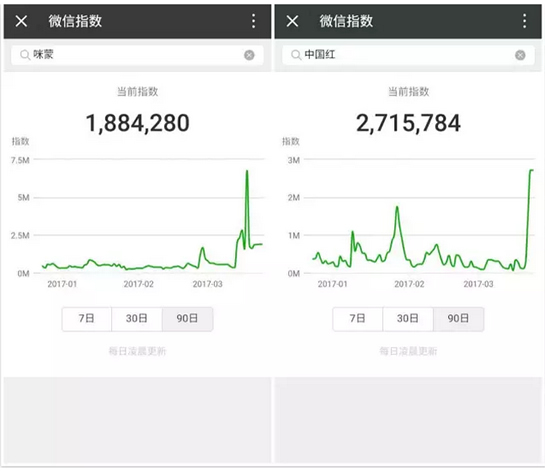
Task: Select 7日 range in 咪蒙 panel
Action: coord(87,319)
